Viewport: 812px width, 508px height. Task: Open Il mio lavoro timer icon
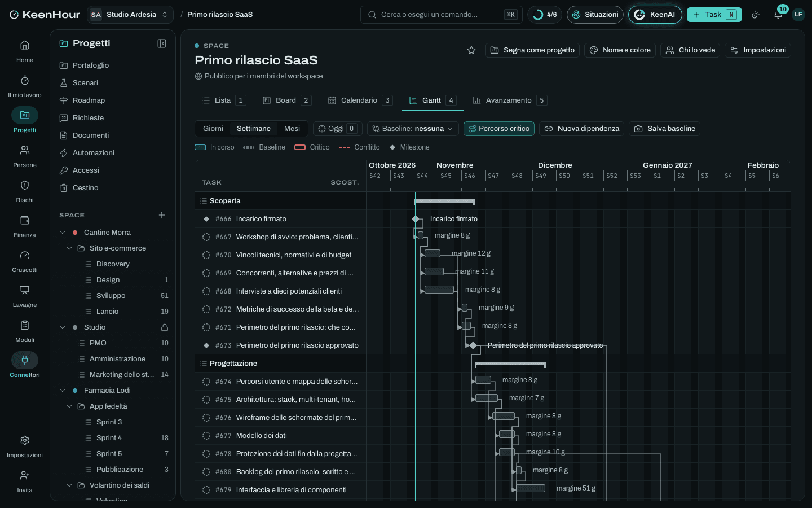click(25, 81)
